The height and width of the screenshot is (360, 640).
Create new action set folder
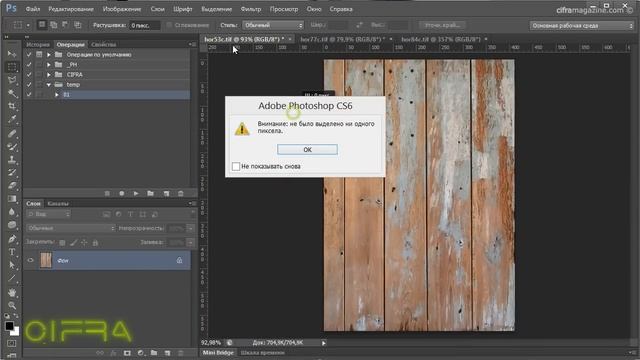click(151, 193)
